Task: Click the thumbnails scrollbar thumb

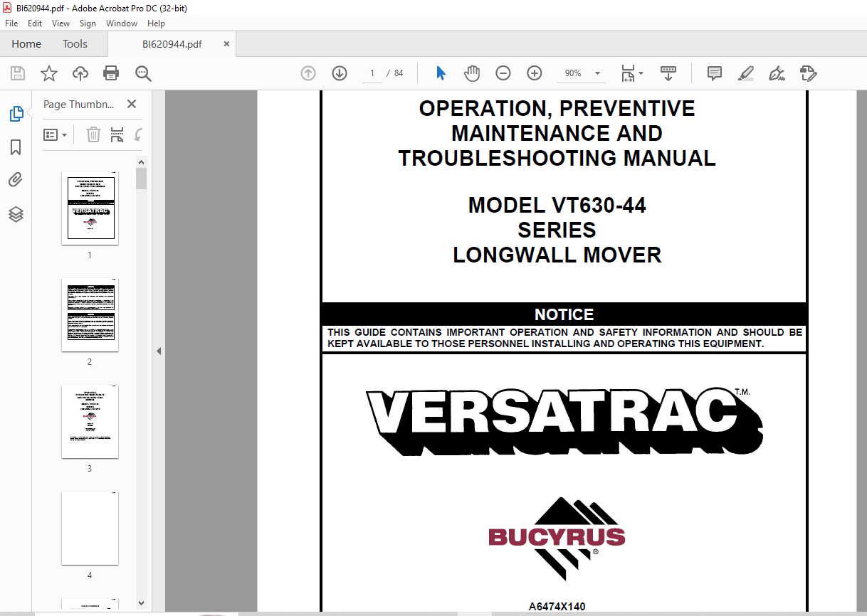Action: click(141, 179)
